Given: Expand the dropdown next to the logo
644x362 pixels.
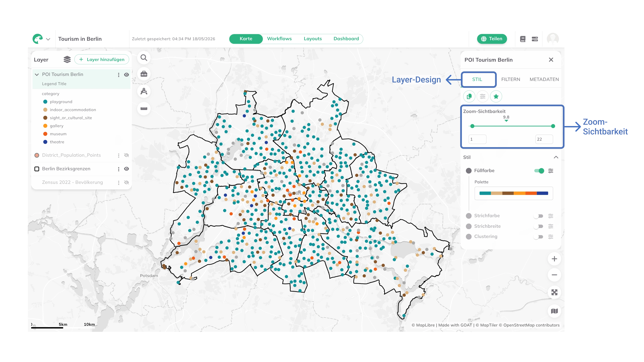Looking at the screenshot, I should point(48,39).
